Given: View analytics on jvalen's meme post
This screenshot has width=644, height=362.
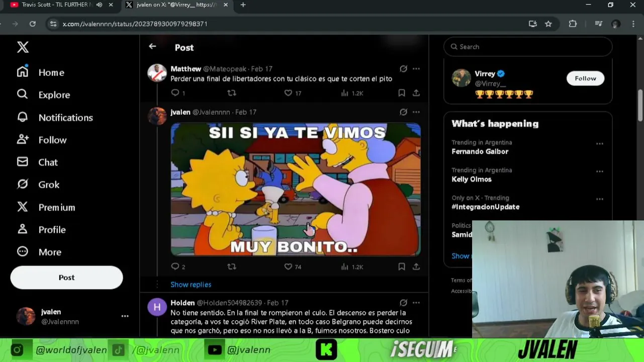Looking at the screenshot, I should (x=352, y=266).
